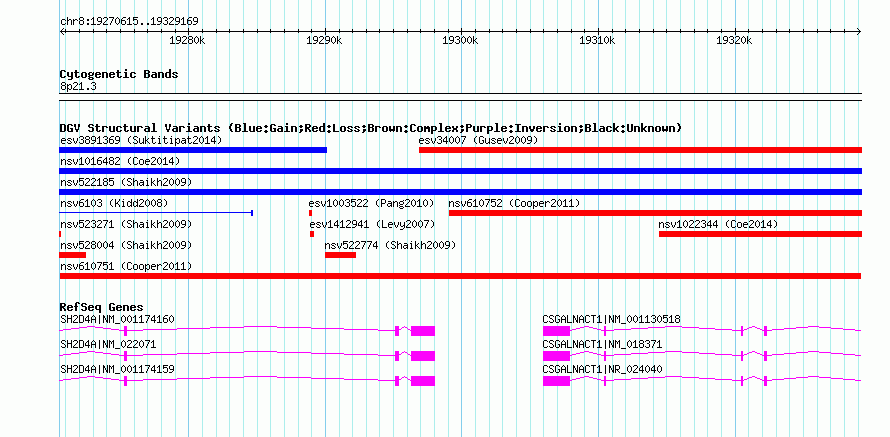Click the 19320k ruler tick label
The image size is (890, 437).
734,41
